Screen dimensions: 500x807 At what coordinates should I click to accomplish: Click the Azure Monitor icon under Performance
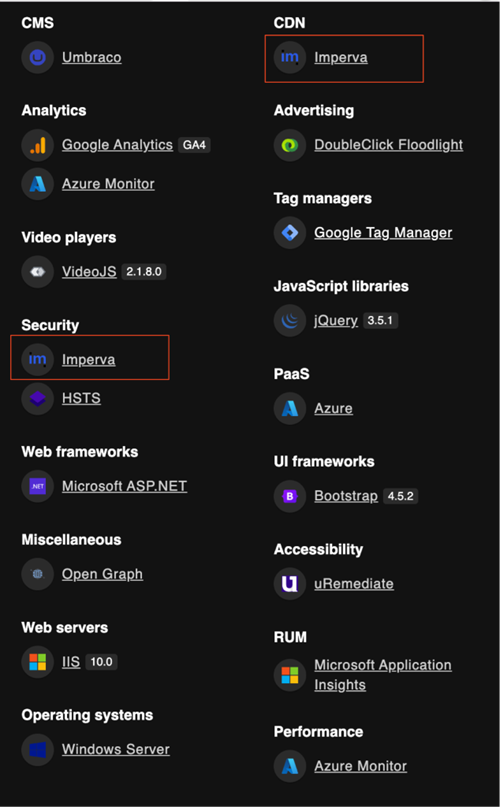click(290, 766)
